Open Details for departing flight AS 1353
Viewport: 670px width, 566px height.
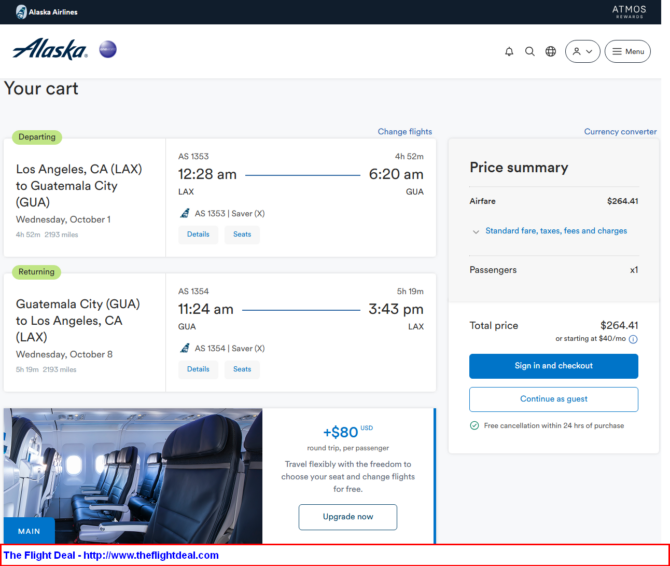[x=198, y=235]
